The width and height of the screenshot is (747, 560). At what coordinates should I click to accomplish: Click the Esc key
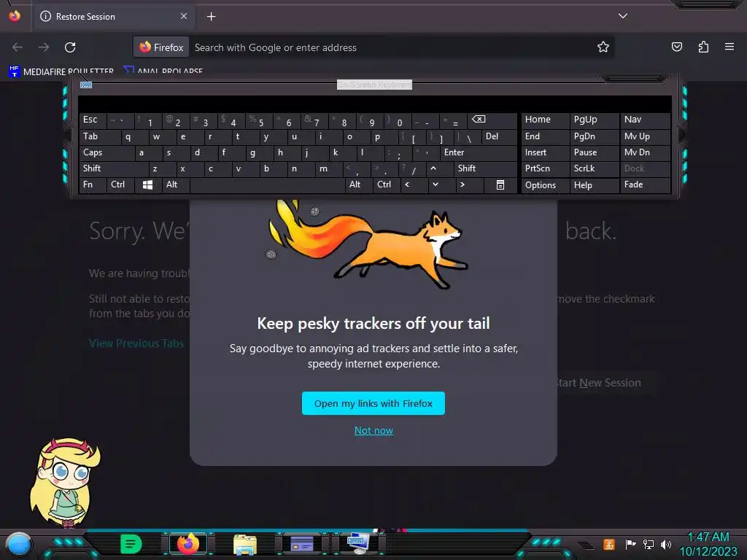tap(93, 120)
